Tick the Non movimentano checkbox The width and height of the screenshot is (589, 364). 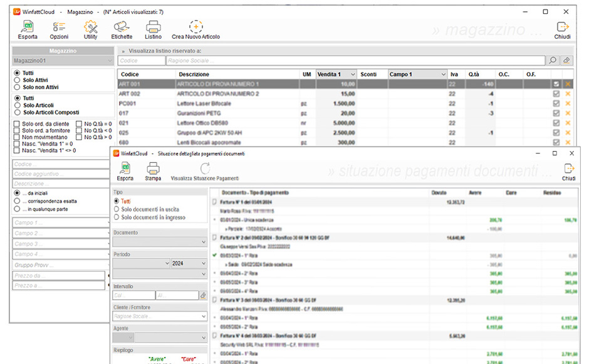16,137
